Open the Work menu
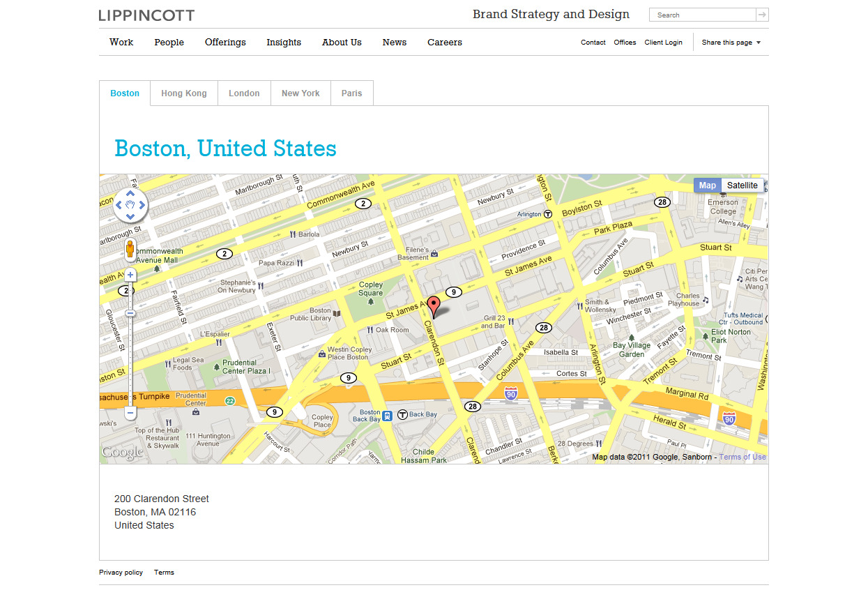 coord(121,43)
